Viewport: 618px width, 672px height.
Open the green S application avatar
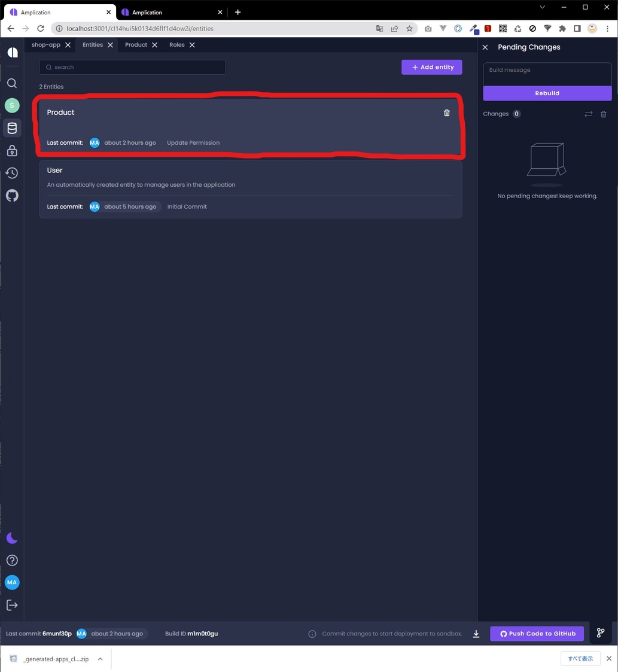[x=12, y=105]
